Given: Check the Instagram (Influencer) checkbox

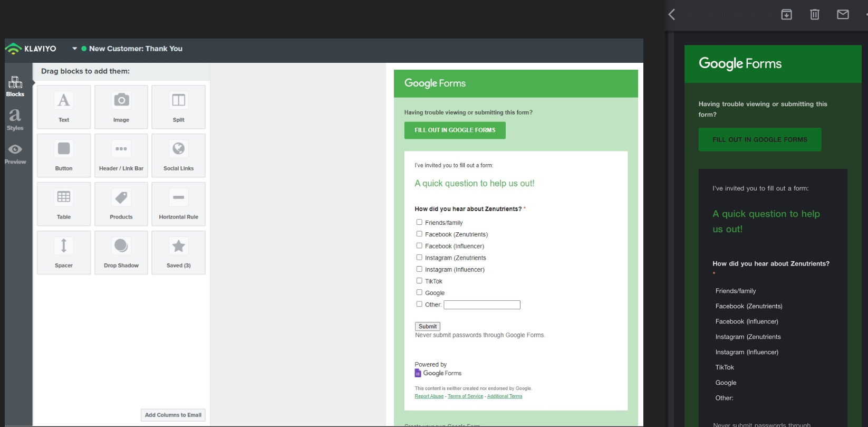Looking at the screenshot, I should [419, 269].
